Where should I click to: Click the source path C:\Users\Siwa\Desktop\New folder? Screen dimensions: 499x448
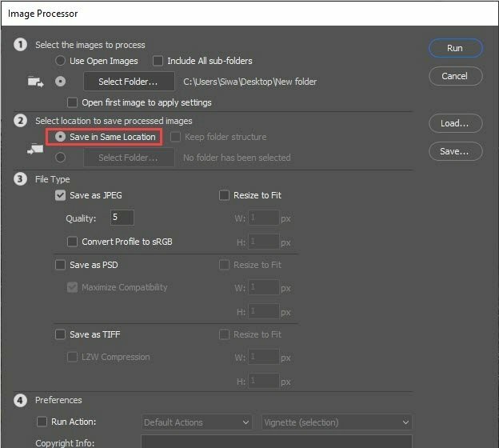[x=249, y=82]
